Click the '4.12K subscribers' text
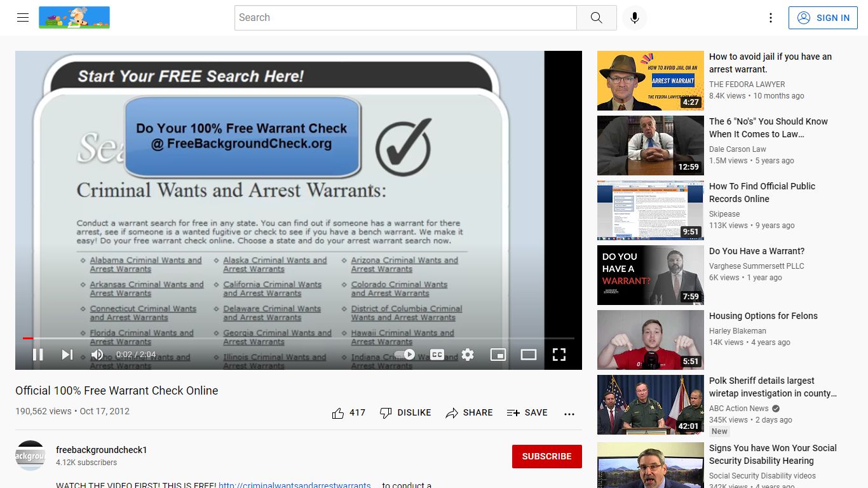This screenshot has height=488, width=868. point(86,463)
